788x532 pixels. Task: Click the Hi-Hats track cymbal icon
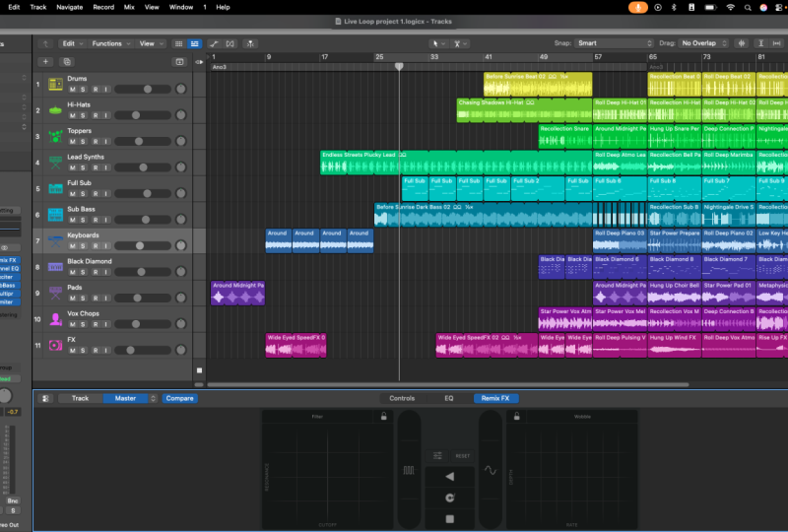coord(55,110)
